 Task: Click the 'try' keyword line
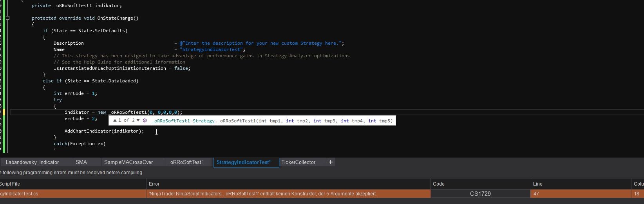(58, 100)
